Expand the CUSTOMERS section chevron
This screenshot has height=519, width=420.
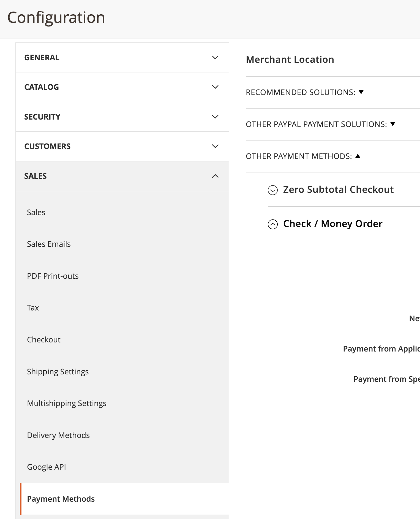click(x=215, y=146)
